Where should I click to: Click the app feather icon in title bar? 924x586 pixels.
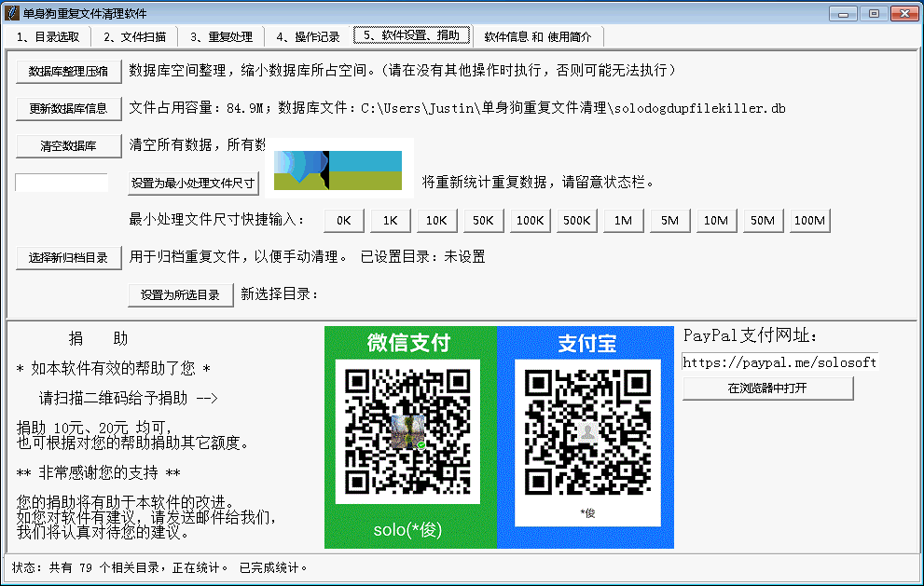pos(11,12)
